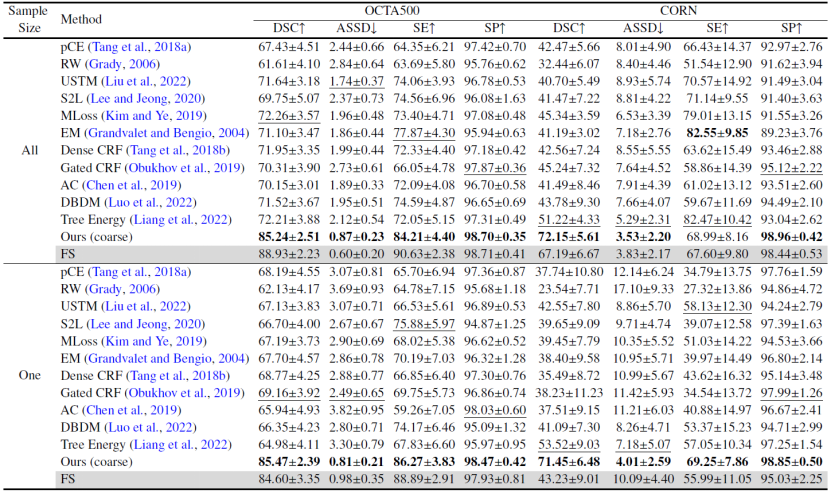The image size is (831, 493).
Task: Select the cell 37.74±10.80
Action: point(569,271)
